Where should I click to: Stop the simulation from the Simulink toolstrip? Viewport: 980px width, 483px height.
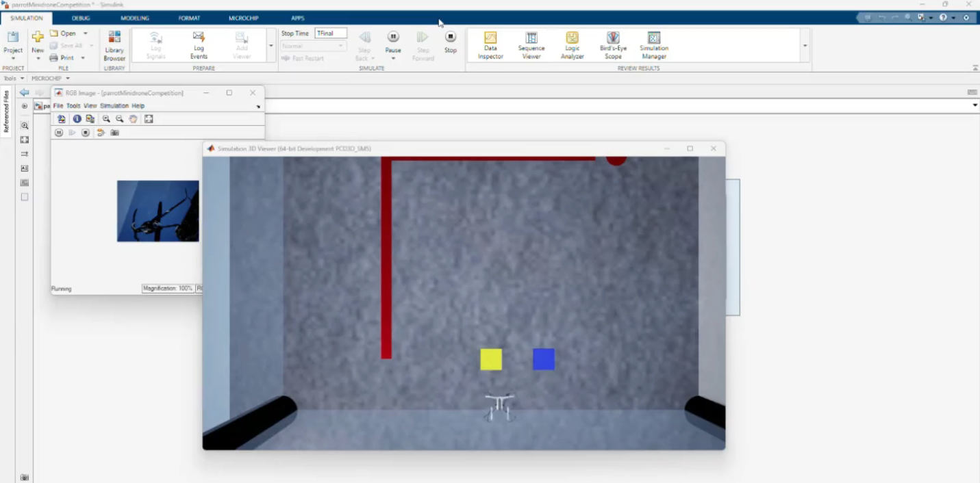tap(450, 41)
